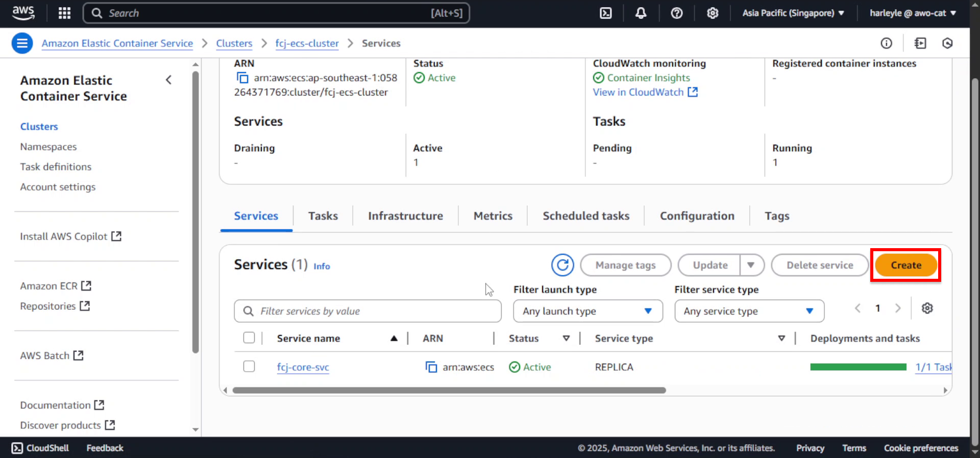Screen dimensions: 980x458
Task: Open the Service type column filter arrow
Action: pos(781,339)
